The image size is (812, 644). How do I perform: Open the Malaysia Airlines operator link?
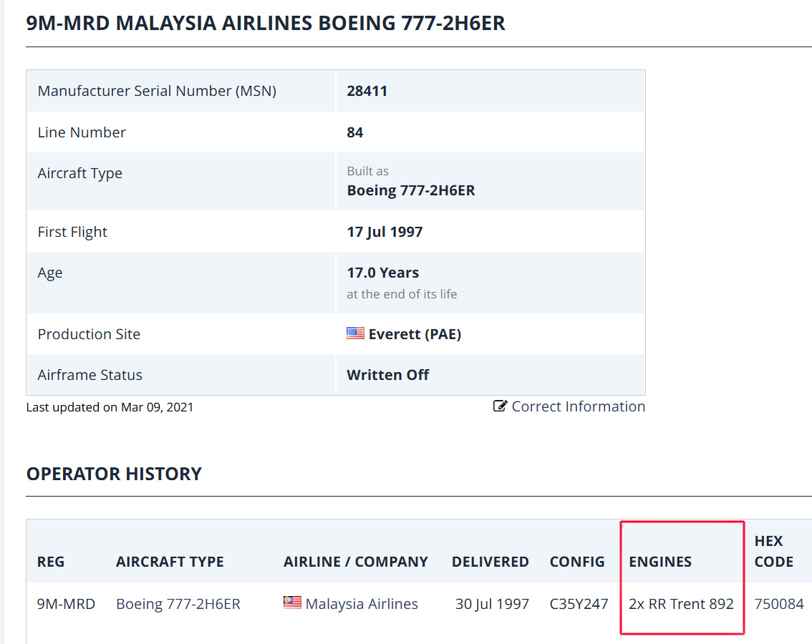(x=362, y=604)
